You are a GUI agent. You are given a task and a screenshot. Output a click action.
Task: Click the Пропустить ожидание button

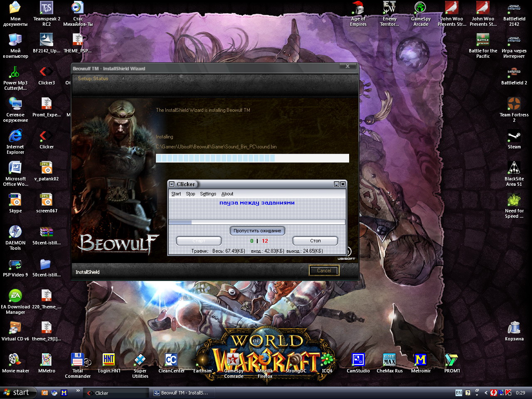point(257,231)
